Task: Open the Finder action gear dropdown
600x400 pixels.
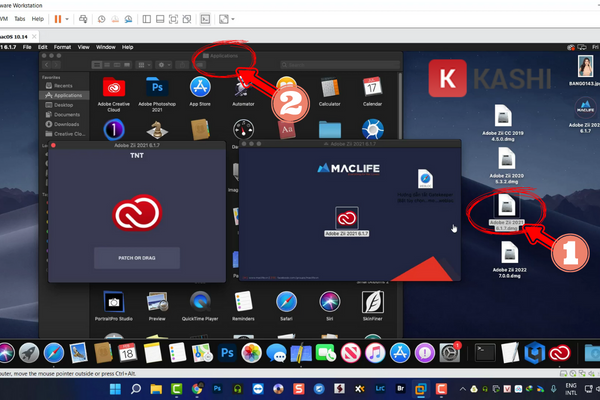Action: pyautogui.click(x=164, y=65)
